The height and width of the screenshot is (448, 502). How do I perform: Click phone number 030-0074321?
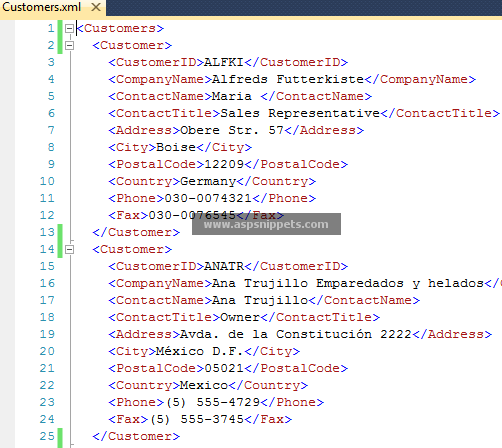(x=208, y=198)
